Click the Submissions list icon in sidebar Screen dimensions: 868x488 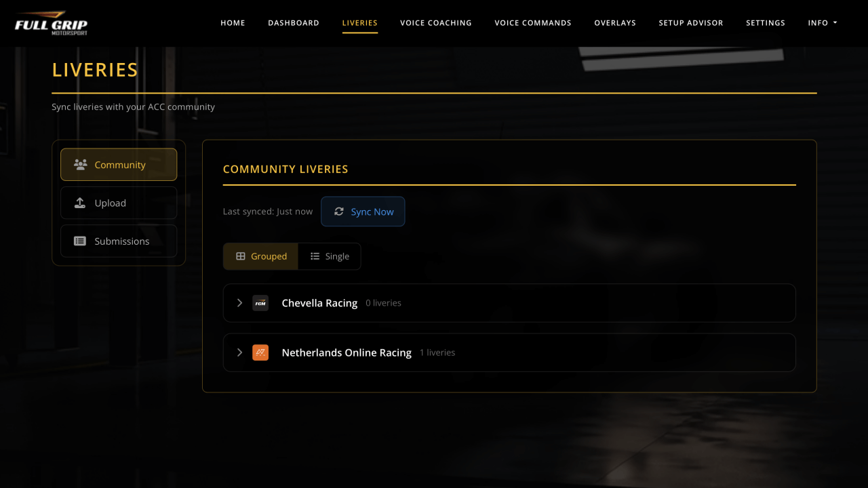(80, 241)
